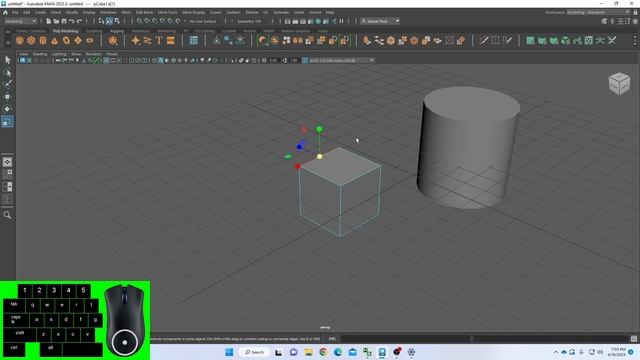This screenshot has height=360, width=640.
Task: Click the Maya home icon in menu bar
Action: tap(5, 13)
